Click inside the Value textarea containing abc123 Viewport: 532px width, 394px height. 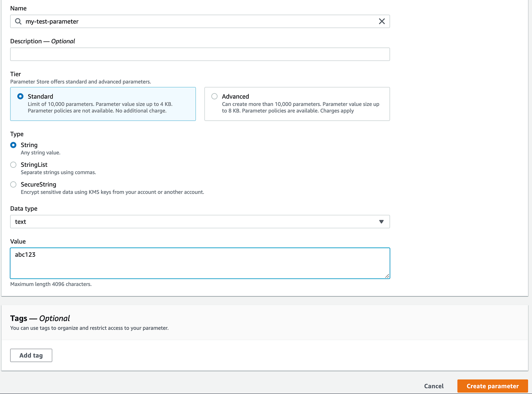(200, 263)
